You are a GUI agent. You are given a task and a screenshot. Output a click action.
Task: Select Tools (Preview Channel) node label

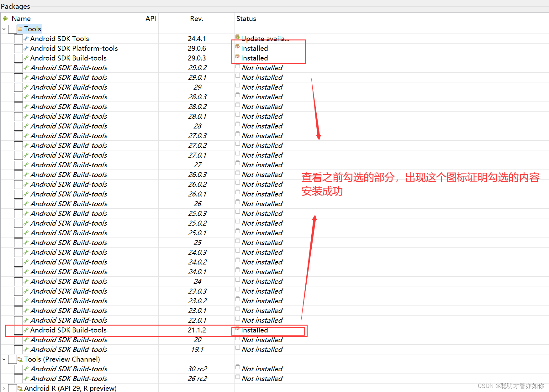pyautogui.click(x=62, y=359)
